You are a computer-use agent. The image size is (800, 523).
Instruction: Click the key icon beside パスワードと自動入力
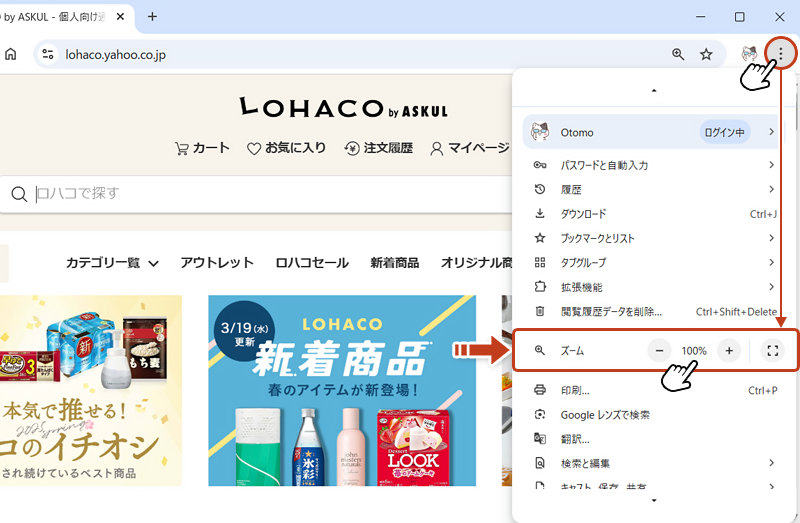(x=540, y=165)
